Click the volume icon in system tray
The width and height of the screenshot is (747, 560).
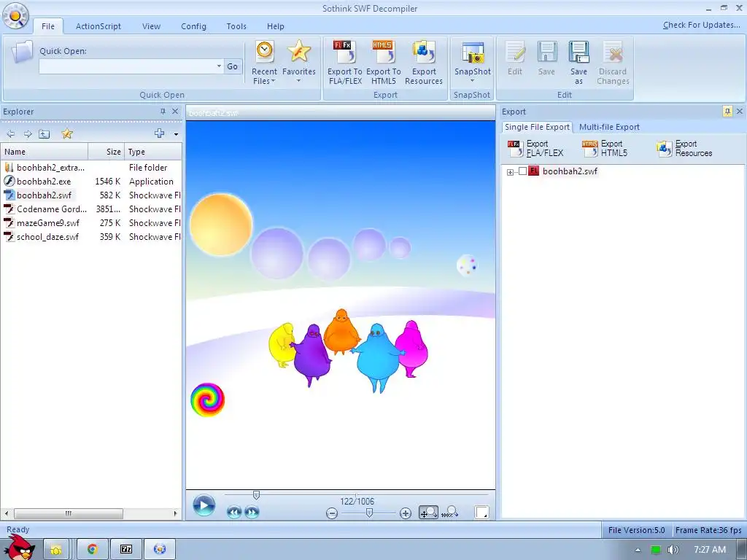(x=673, y=550)
